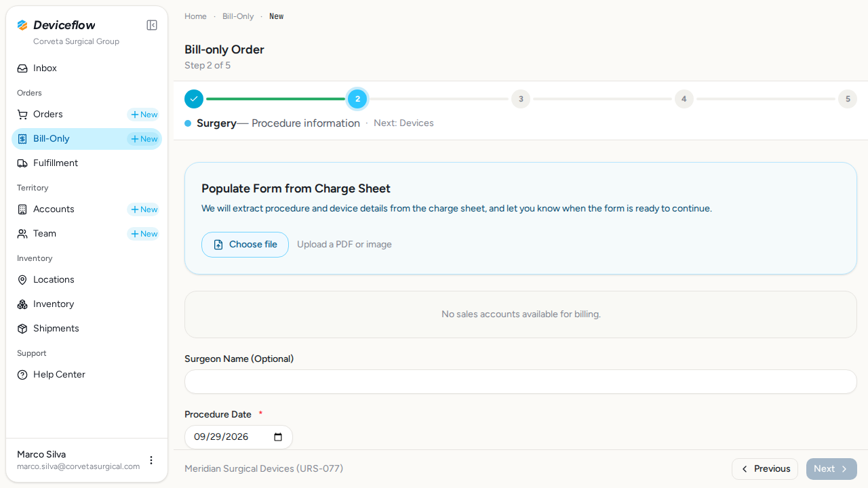Image resolution: width=868 pixels, height=488 pixels.
Task: Open the Shipments page
Action: click(x=87, y=329)
